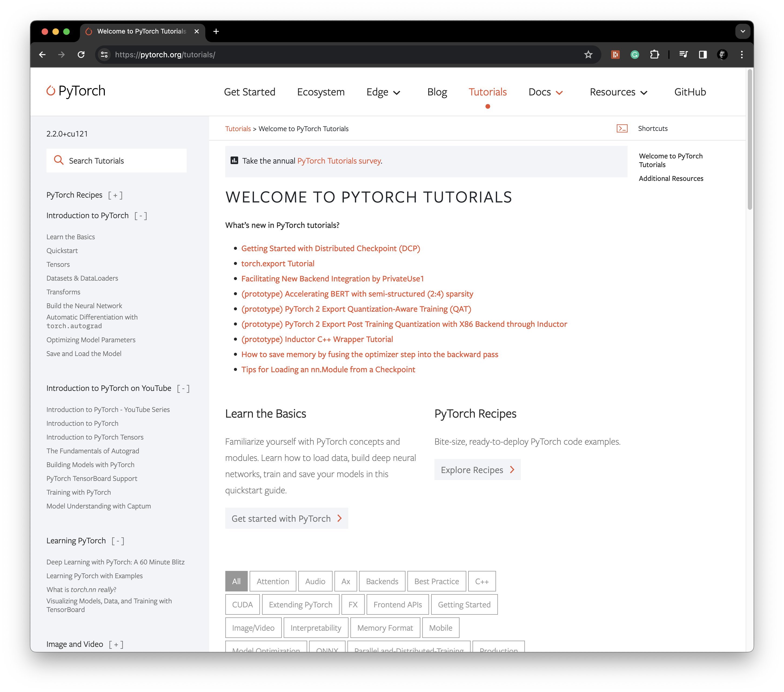This screenshot has height=692, width=784.
Task: Reload the page with the refresh icon
Action: [81, 55]
